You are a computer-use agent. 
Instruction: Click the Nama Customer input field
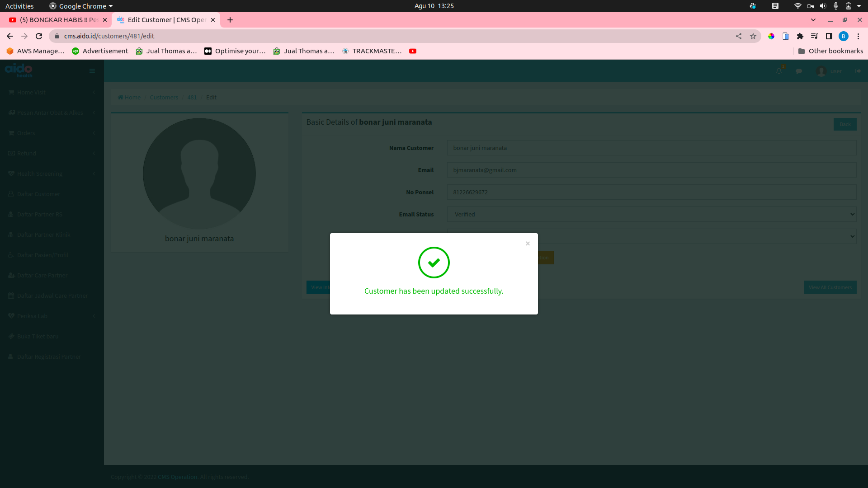pyautogui.click(x=651, y=148)
